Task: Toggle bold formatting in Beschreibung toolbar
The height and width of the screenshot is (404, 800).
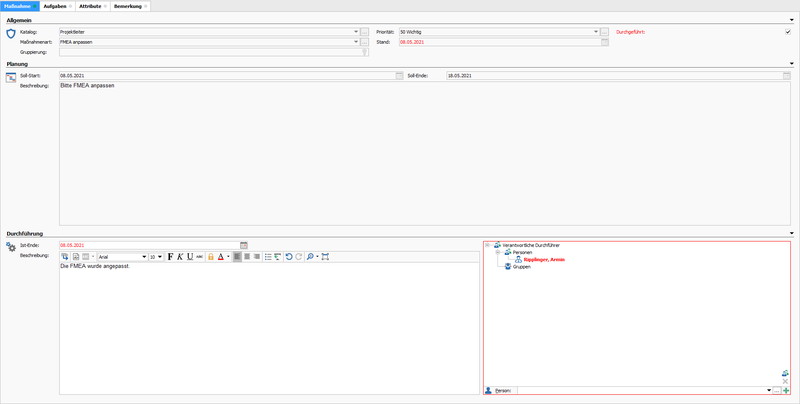Action: click(170, 257)
